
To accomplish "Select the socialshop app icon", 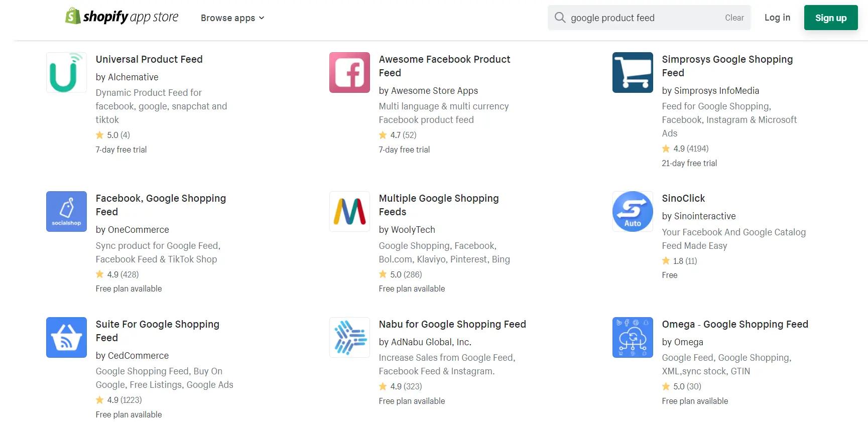I will tap(66, 212).
